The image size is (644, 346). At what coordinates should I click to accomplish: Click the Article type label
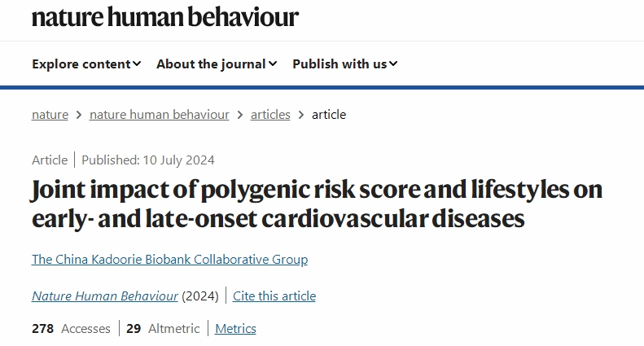(50, 160)
